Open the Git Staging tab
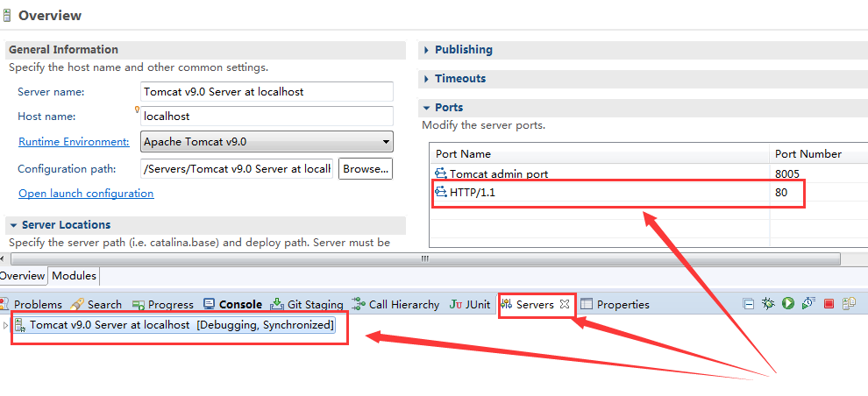 307,304
